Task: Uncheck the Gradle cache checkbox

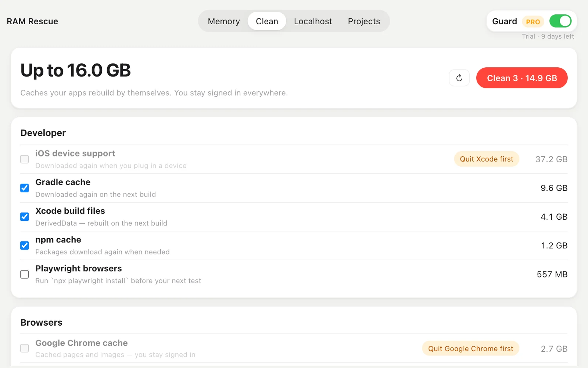Action: click(25, 188)
